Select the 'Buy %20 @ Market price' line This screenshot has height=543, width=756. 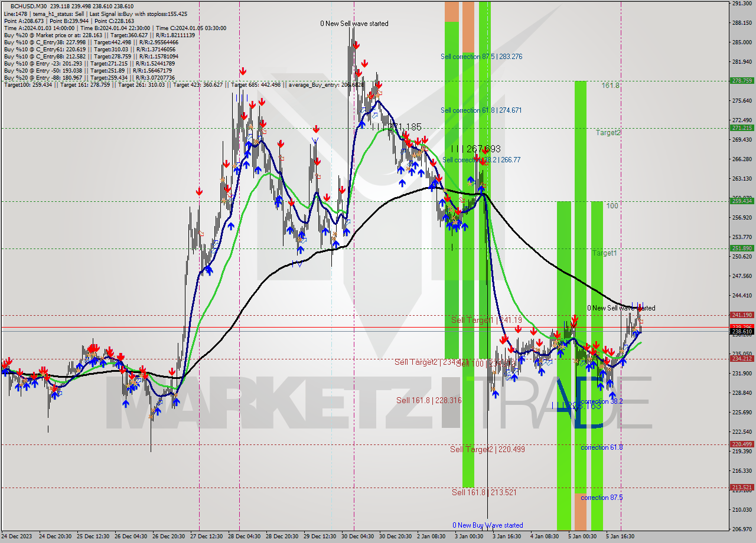99,35
